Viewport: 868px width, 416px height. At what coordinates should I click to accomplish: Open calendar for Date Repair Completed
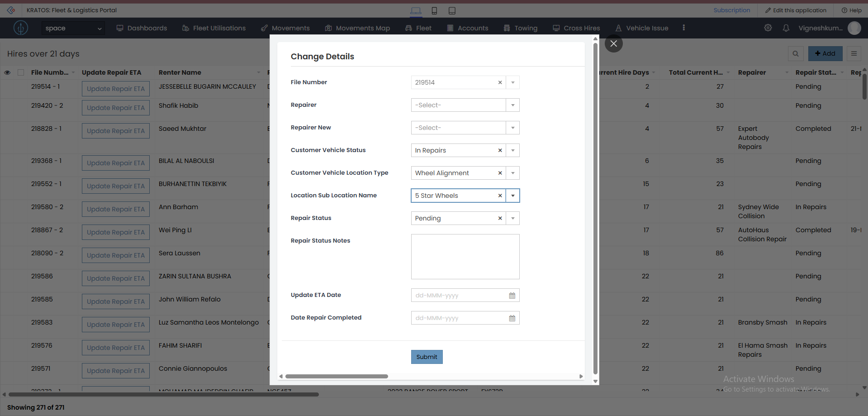coord(512,318)
